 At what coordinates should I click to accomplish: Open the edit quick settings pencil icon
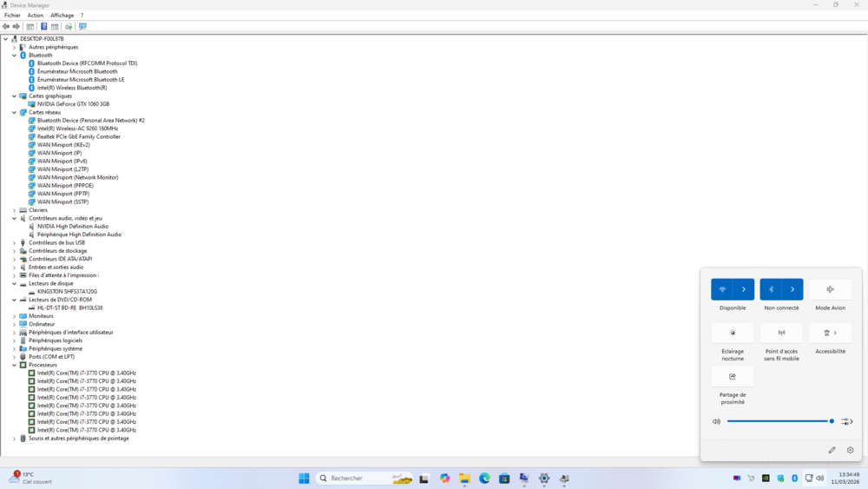pos(832,450)
